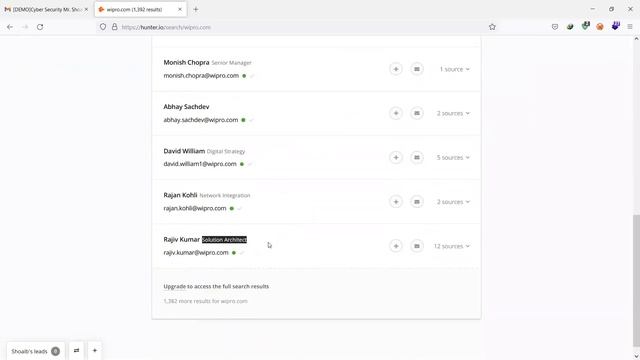Open a new browser tab
This screenshot has height=360, width=640.
click(x=196, y=9)
